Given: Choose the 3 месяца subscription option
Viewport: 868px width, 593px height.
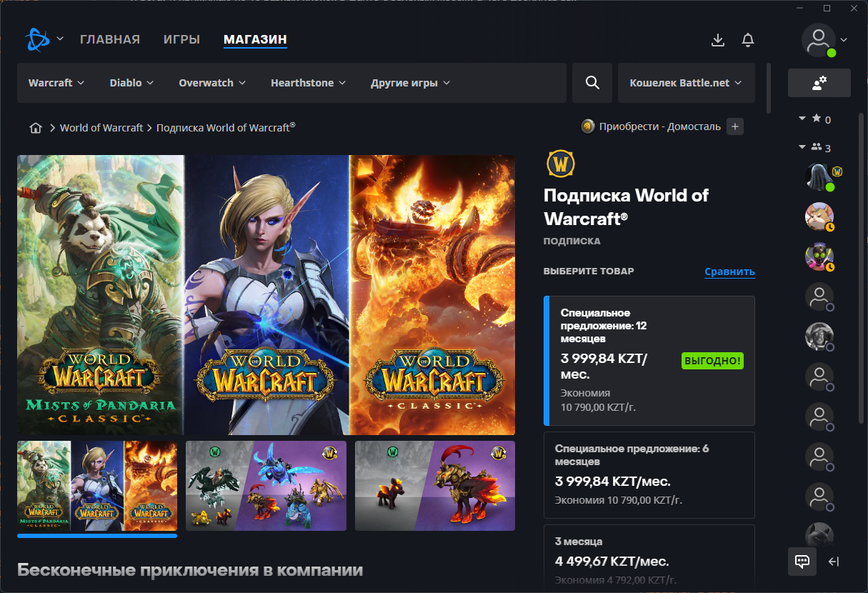Looking at the screenshot, I should pyautogui.click(x=649, y=556).
